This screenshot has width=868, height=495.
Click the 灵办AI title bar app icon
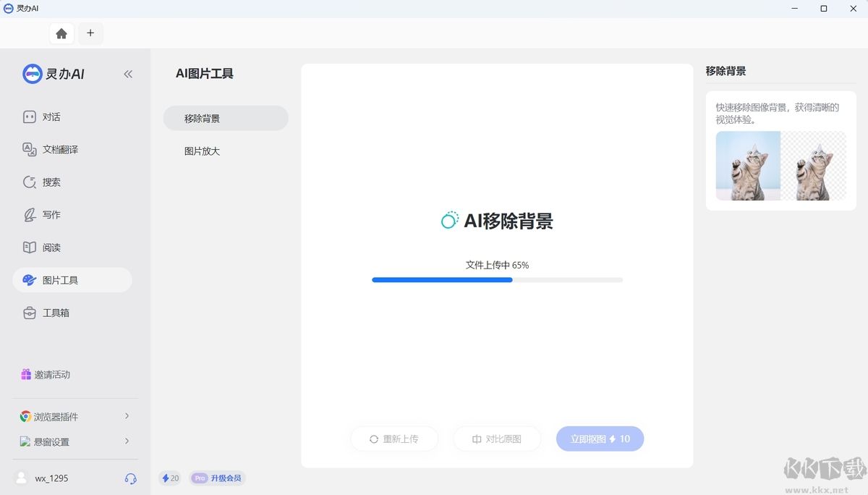9,8
